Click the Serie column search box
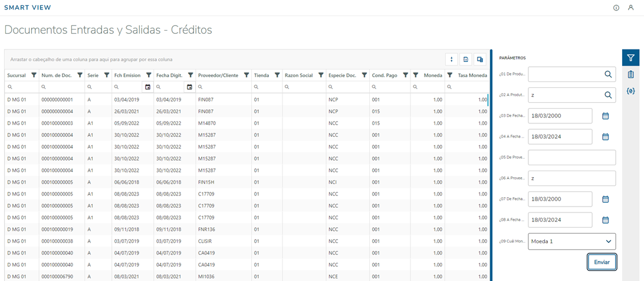Screen dimensions: 644x281 pos(98,87)
